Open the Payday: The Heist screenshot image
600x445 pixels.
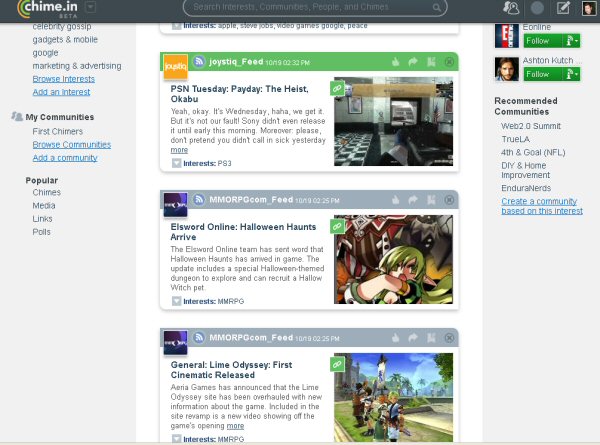393,121
